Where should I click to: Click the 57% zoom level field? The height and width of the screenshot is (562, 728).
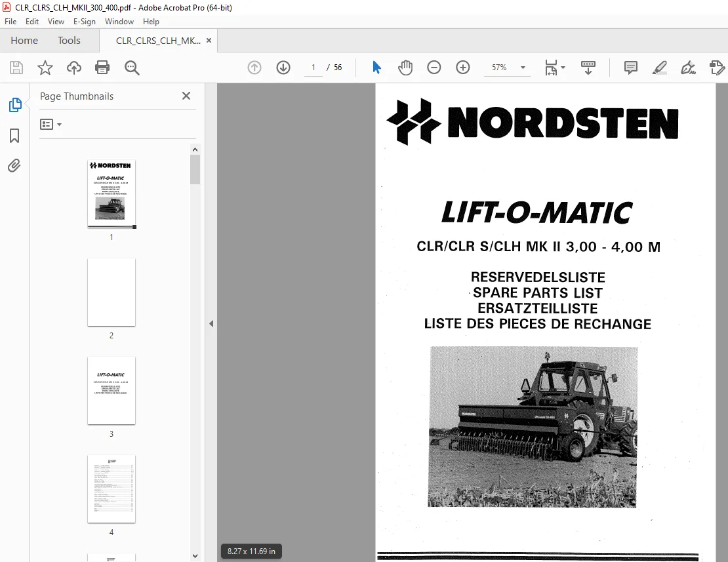[x=499, y=68]
